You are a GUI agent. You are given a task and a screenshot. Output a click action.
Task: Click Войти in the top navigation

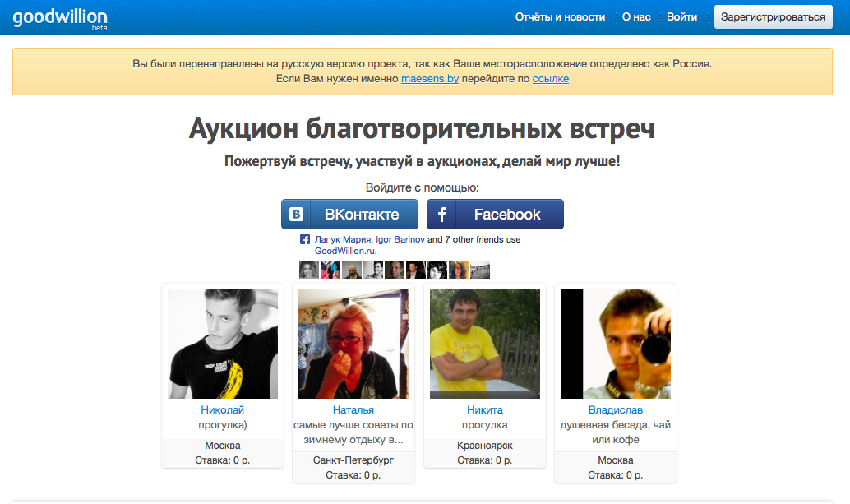click(x=681, y=17)
